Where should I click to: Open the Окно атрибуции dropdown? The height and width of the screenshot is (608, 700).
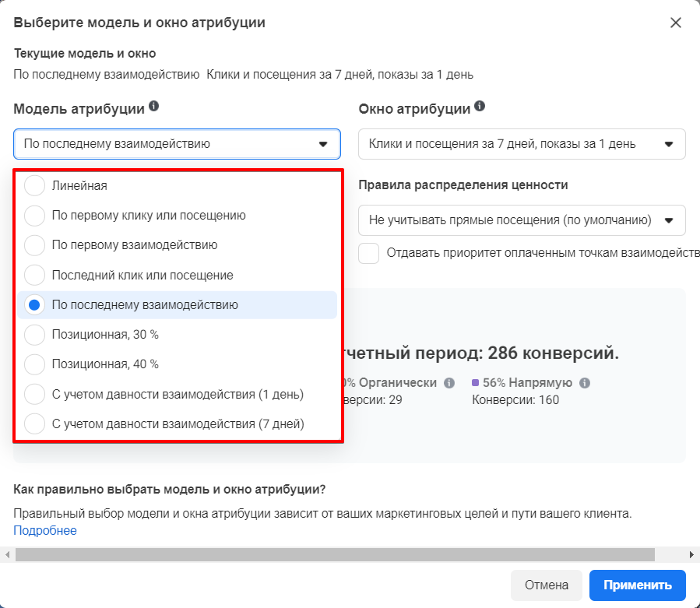pyautogui.click(x=522, y=144)
